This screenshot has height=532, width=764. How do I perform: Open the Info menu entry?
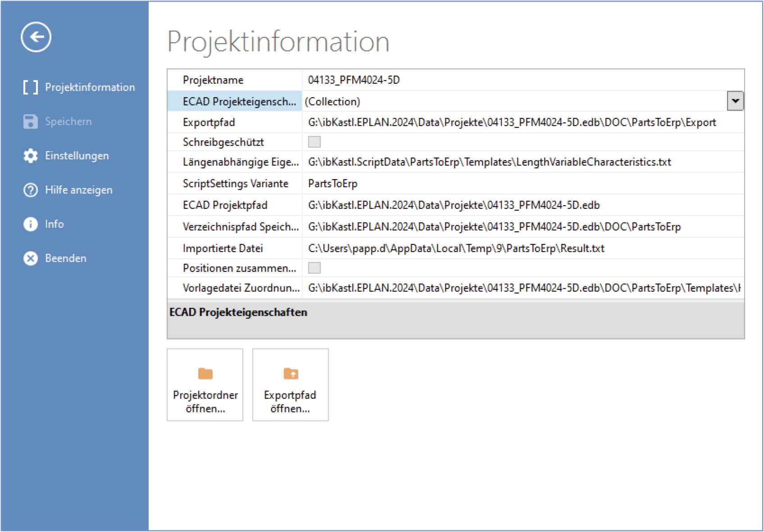click(54, 224)
